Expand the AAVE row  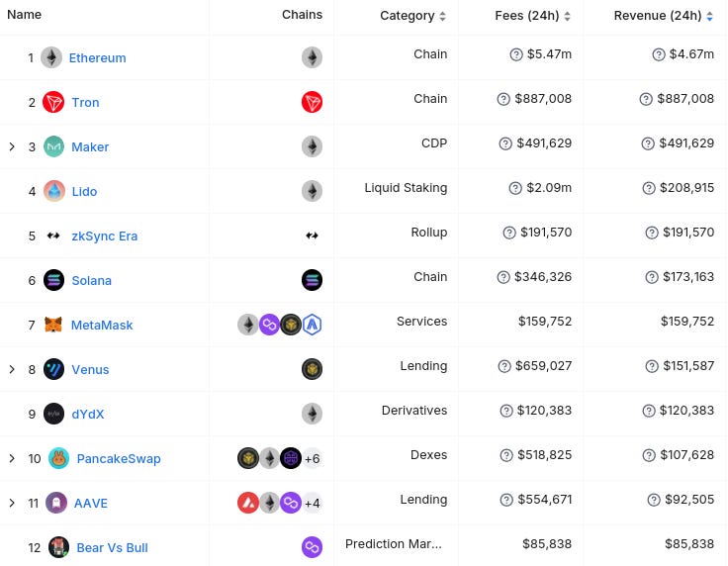[12, 503]
